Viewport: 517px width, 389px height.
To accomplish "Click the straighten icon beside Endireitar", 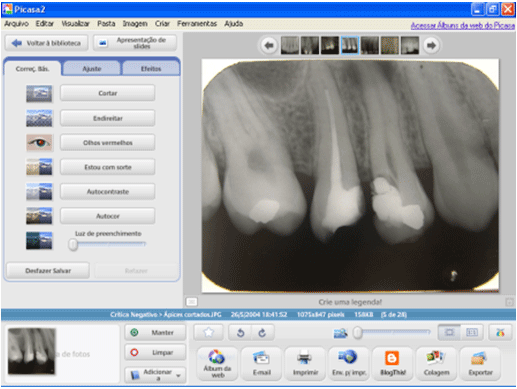I will [x=39, y=118].
